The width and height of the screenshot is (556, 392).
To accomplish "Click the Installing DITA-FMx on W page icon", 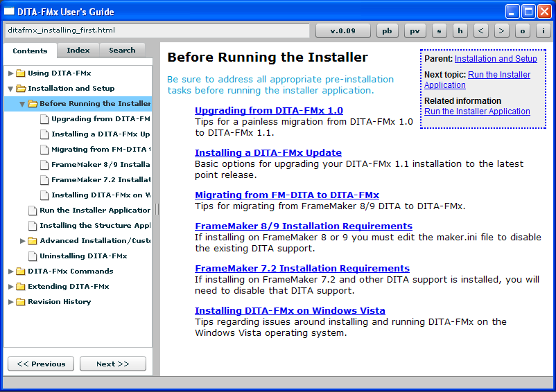I will (x=44, y=195).
